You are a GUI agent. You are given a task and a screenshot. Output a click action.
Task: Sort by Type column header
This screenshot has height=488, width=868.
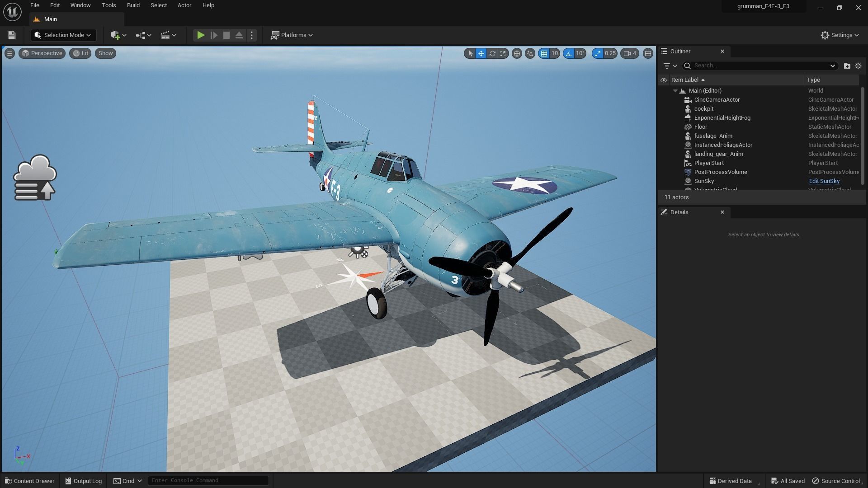click(x=832, y=80)
